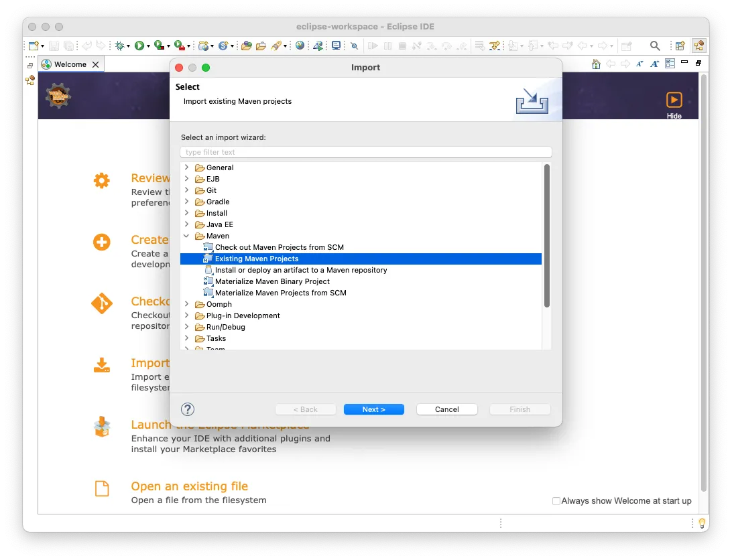732x560 pixels.
Task: Collapse the Maven category in the wizard tree
Action: coord(186,236)
